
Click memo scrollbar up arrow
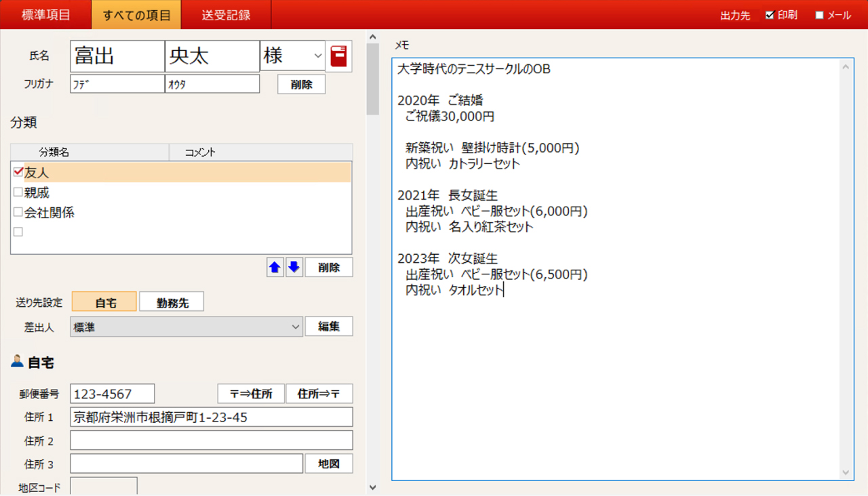[846, 66]
